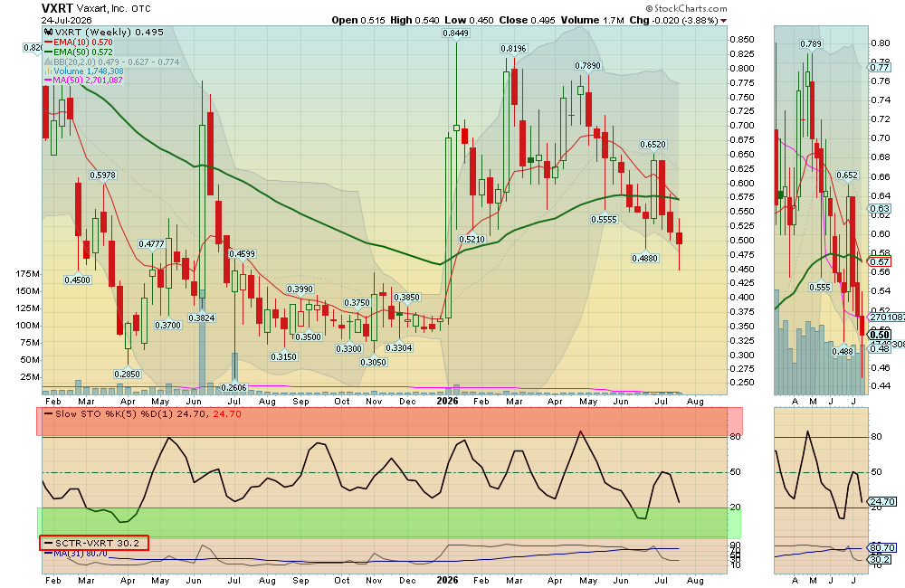Click the 0.3150 price label

283,356
